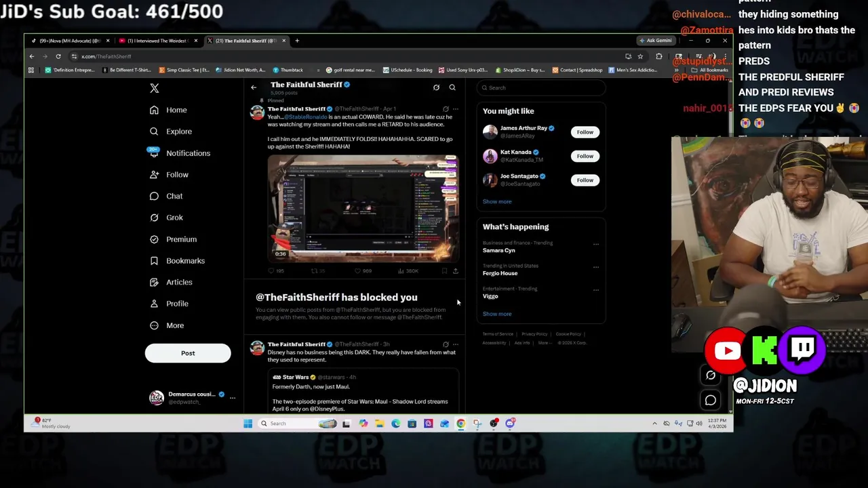
Task: Click views count on pinned post
Action: pos(409,271)
